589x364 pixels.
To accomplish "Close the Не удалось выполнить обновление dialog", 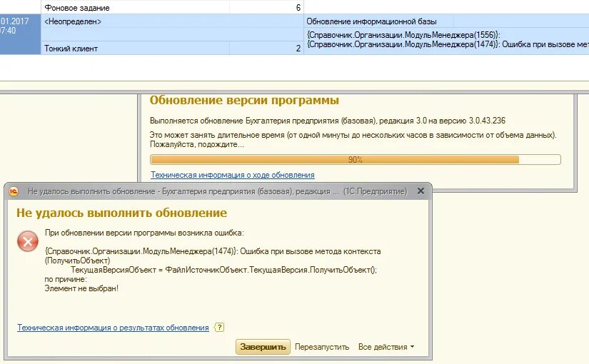I will pos(421,191).
